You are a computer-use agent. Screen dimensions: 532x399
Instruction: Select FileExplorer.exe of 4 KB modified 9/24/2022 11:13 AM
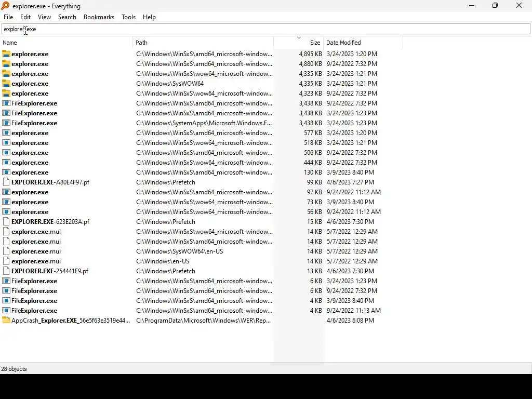(34, 311)
